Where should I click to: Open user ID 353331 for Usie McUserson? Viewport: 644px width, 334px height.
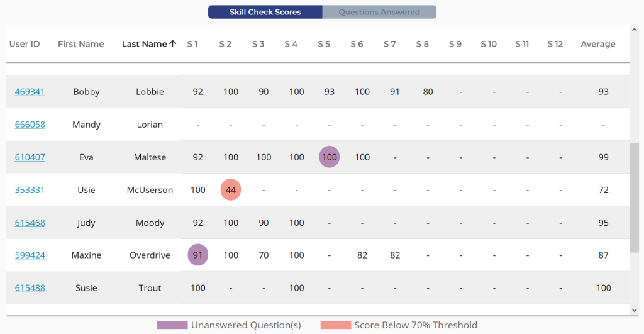point(30,190)
